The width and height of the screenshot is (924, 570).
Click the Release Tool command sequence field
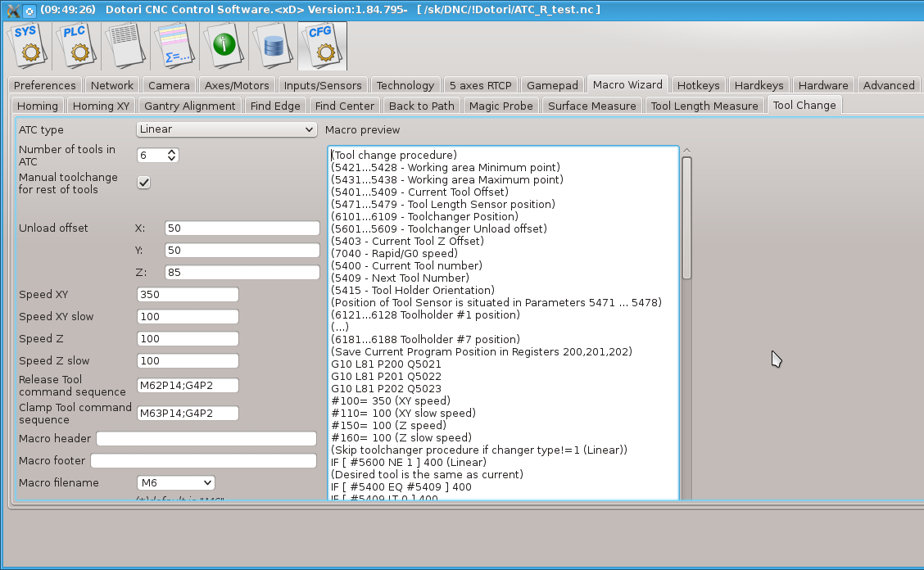188,386
